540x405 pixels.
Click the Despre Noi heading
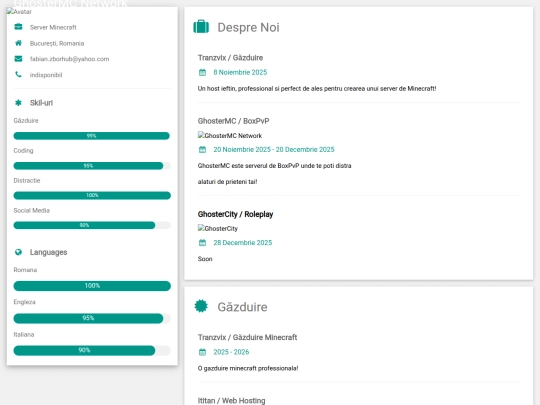click(248, 28)
